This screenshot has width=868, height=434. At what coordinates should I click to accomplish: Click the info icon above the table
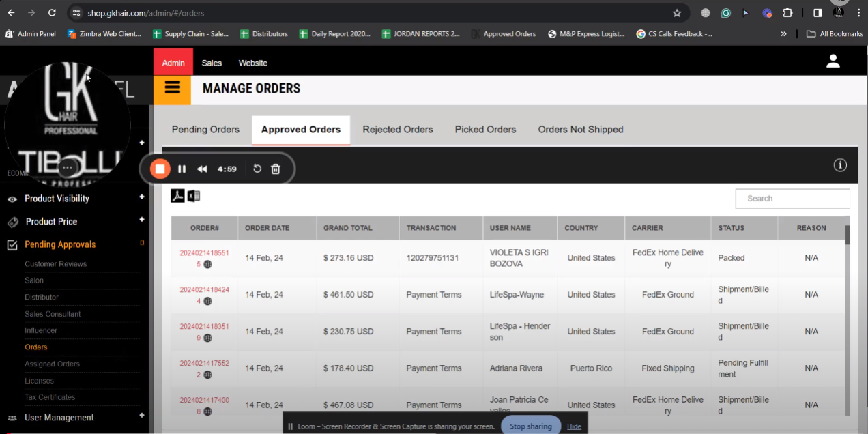(x=840, y=165)
